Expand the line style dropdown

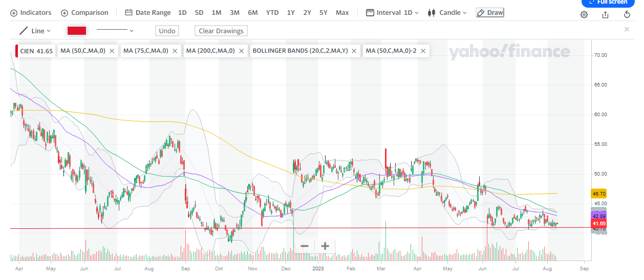(x=115, y=31)
